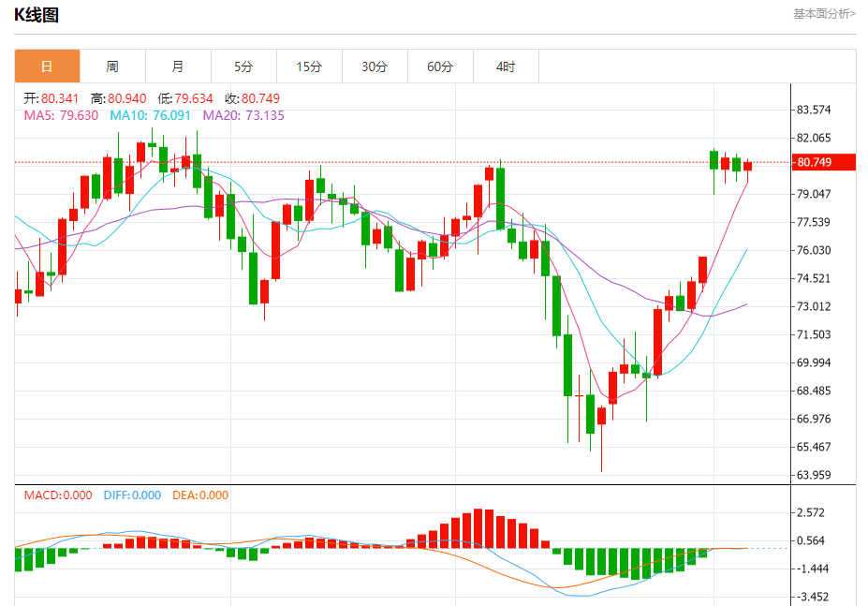
Task: Click the 74.521 price axis label
Action: click(x=814, y=278)
